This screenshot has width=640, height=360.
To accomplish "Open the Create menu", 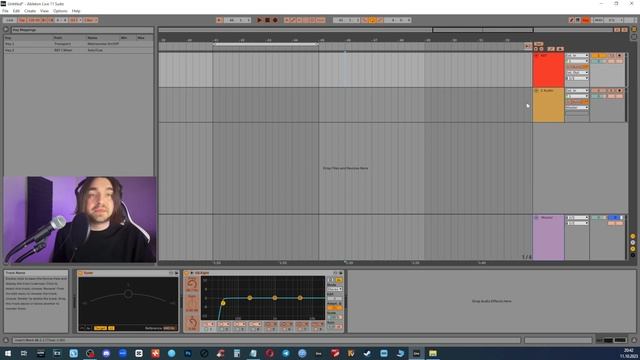I will tap(30, 11).
